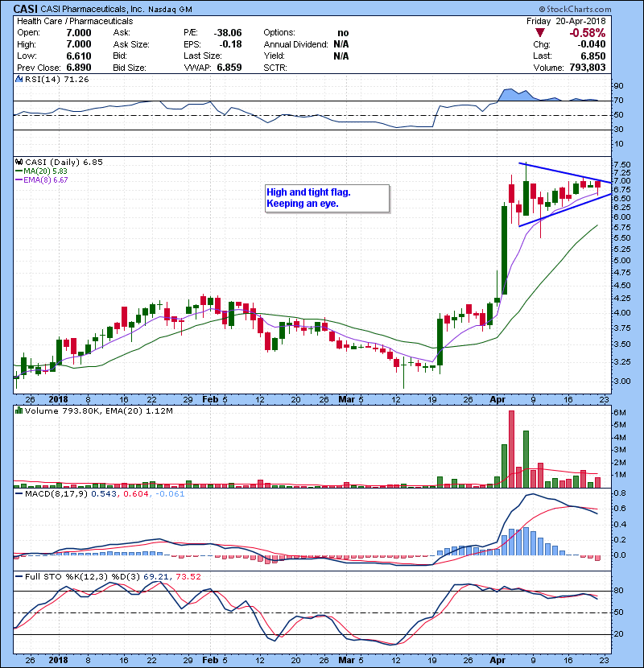Select the High price value 7.000
Viewport: 644px width, 668px height.
pos(79,44)
